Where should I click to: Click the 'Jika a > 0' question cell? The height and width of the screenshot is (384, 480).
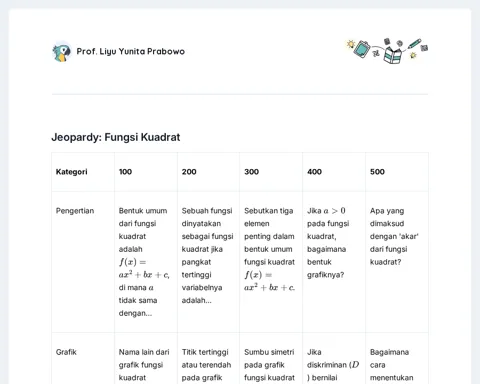(x=334, y=262)
